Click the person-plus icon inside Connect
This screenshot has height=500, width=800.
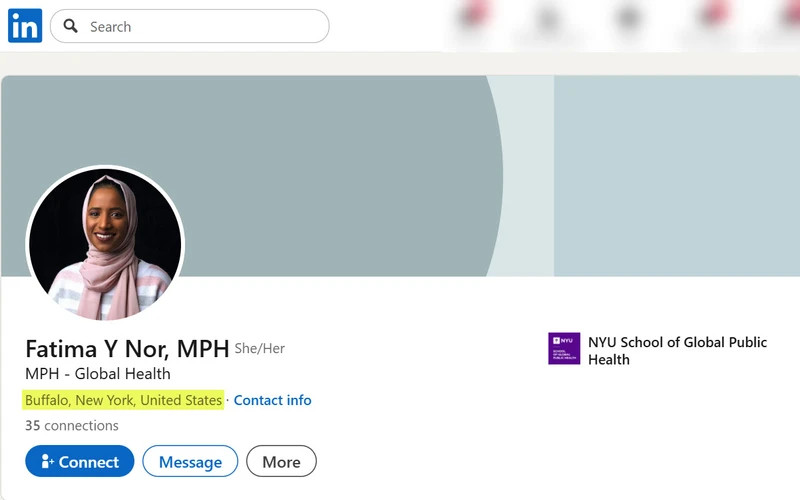click(47, 461)
